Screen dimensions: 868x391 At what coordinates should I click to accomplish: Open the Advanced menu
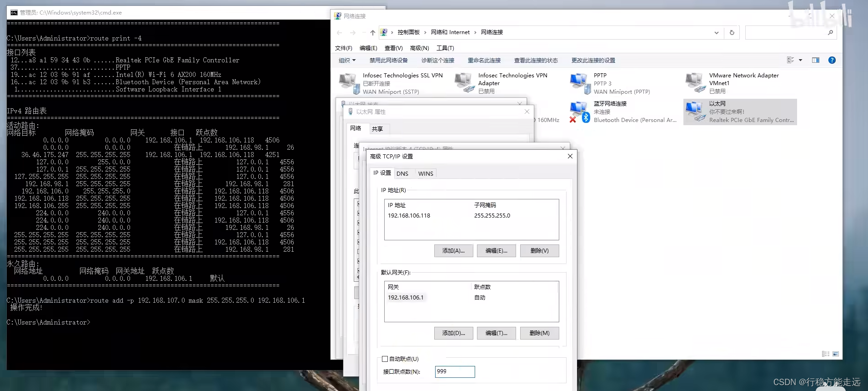[x=419, y=48]
